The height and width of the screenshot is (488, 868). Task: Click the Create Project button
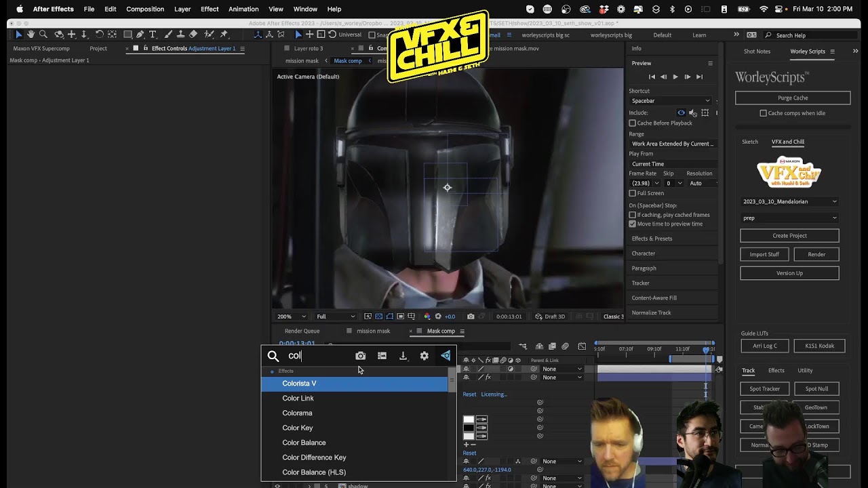(789, 236)
